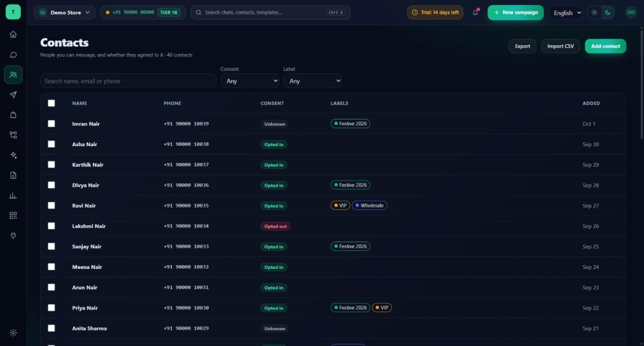Focus the global search chats box

click(x=270, y=12)
